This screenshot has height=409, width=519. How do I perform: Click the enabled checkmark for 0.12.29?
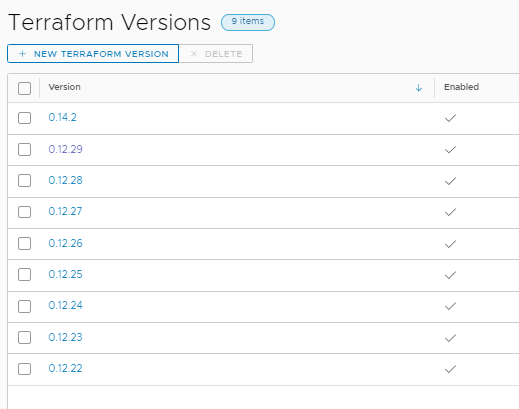(x=450, y=150)
